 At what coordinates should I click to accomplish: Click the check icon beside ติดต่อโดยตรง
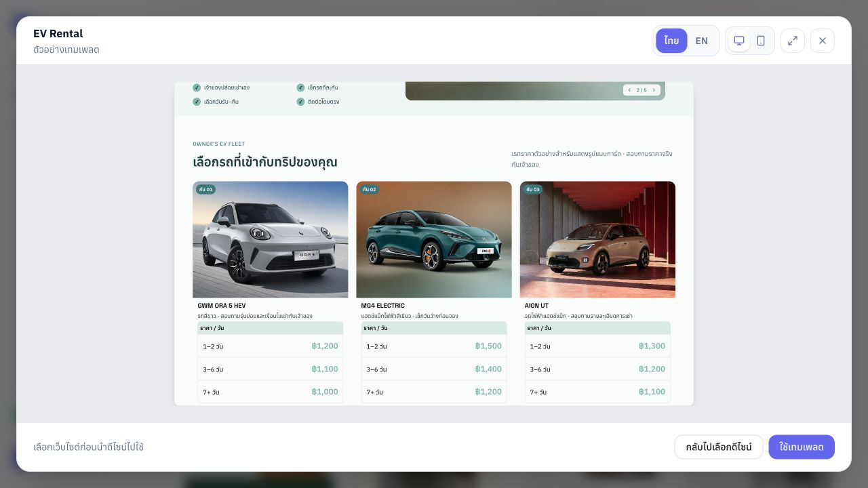click(300, 102)
